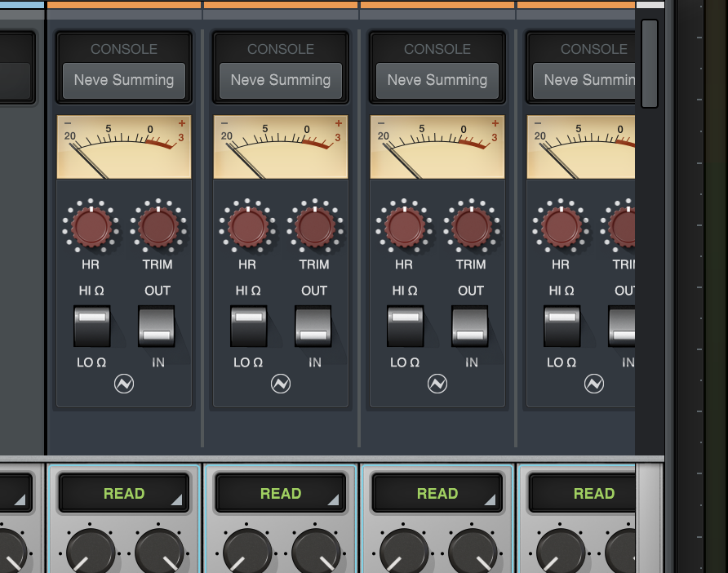Click left black knob below READ on third strip
This screenshot has width=728, height=573.
click(404, 552)
